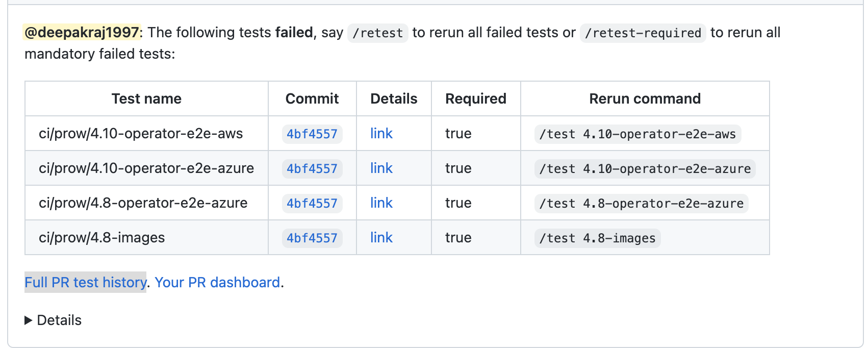The image size is (868, 348).
Task: Click the @deepakraj1997 user mention
Action: tap(82, 33)
